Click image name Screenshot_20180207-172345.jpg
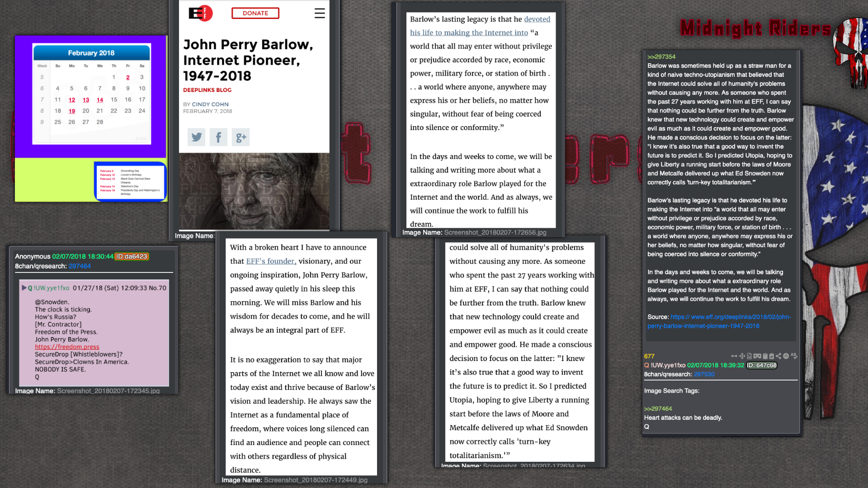This screenshot has height=488, width=868. [x=108, y=391]
